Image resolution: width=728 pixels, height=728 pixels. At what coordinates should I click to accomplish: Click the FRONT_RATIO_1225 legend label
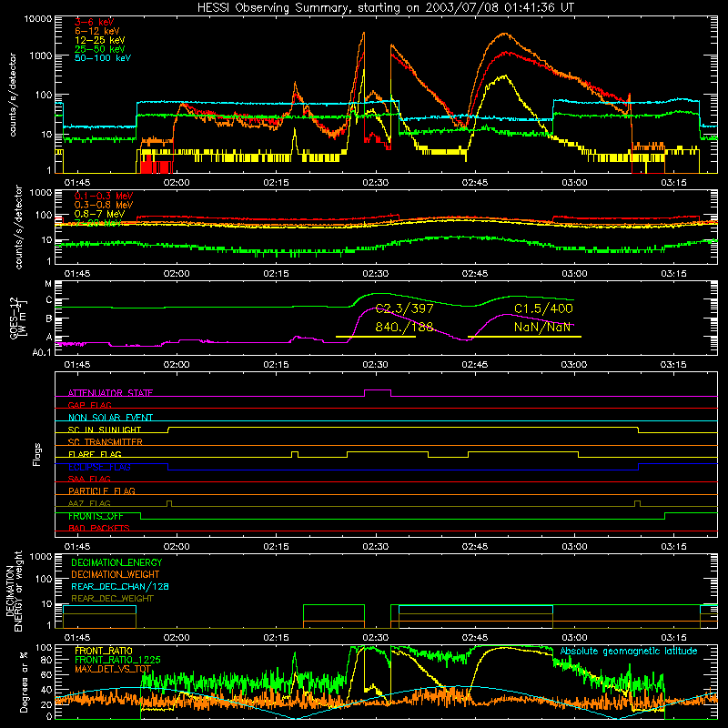[x=117, y=660]
